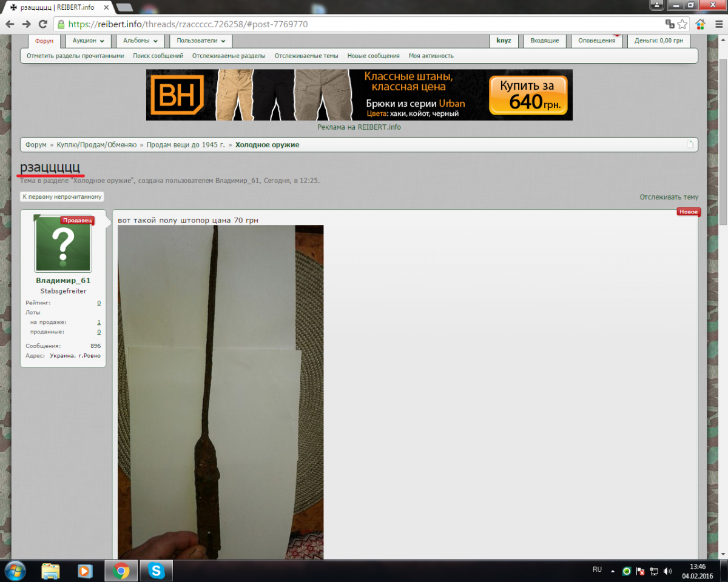This screenshot has height=582, width=728.
Task: Click Куплю/Продам/Обменяю breadcrumb
Action: (x=97, y=145)
